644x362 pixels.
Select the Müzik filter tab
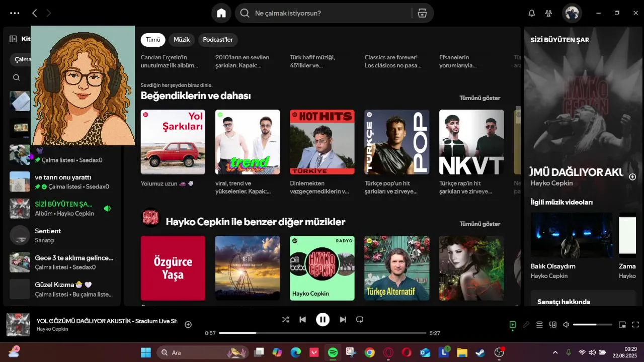182,40
